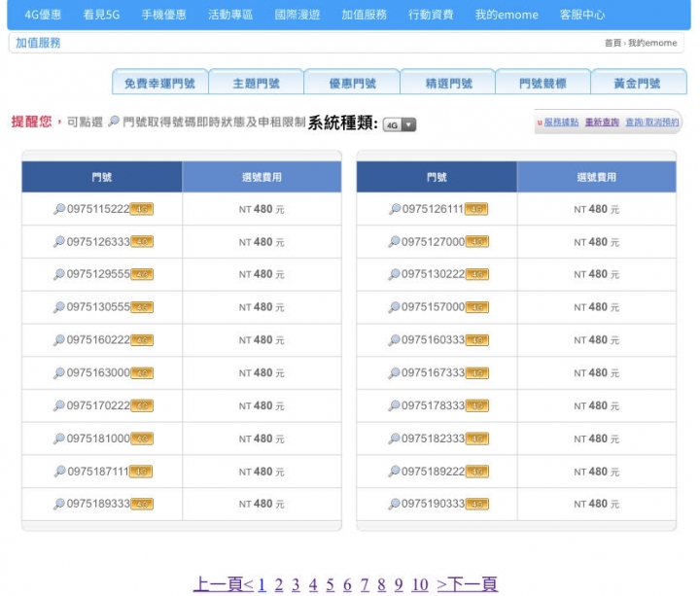700x596 pixels.
Task: Click the 4G badge next to 0975126111
Action: (476, 209)
